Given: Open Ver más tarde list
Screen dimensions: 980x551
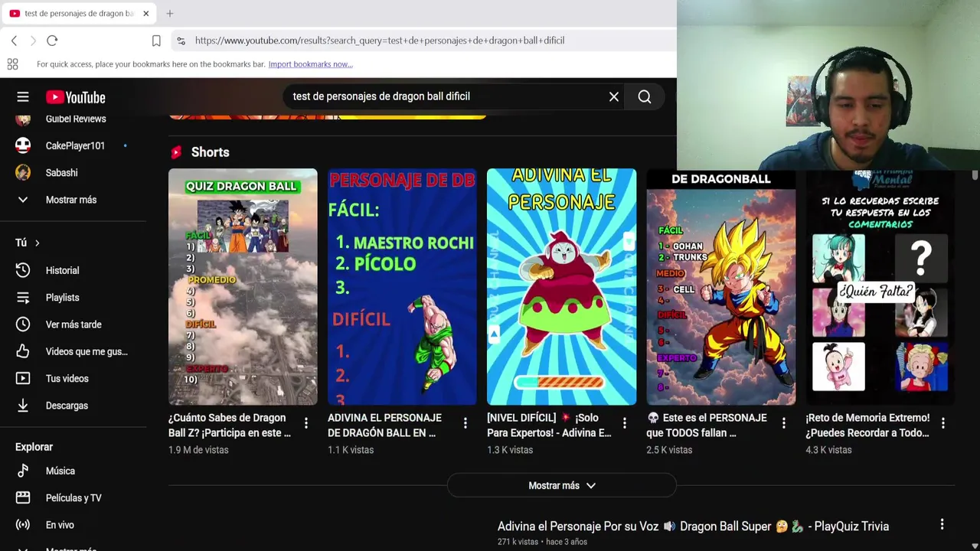Looking at the screenshot, I should 73,324.
